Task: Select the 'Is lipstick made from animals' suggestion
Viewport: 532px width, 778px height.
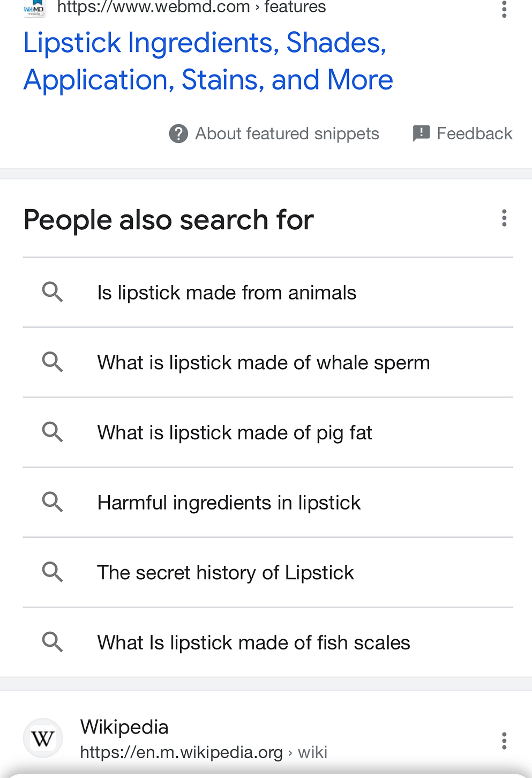Action: [227, 293]
